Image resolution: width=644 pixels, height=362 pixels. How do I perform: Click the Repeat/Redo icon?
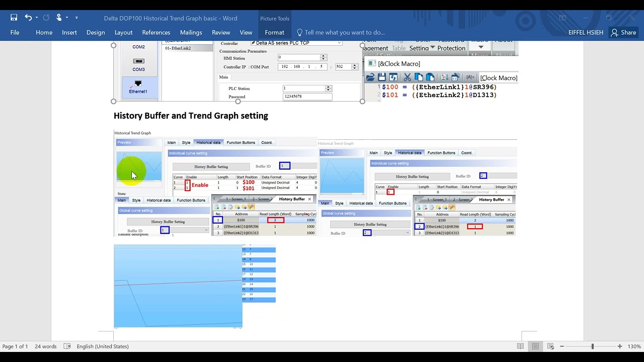click(x=46, y=18)
